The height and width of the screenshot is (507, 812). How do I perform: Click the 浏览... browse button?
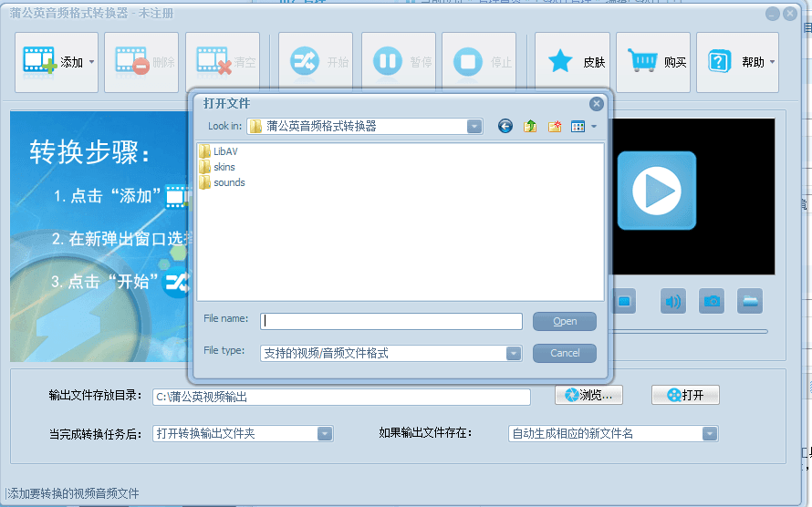click(588, 395)
